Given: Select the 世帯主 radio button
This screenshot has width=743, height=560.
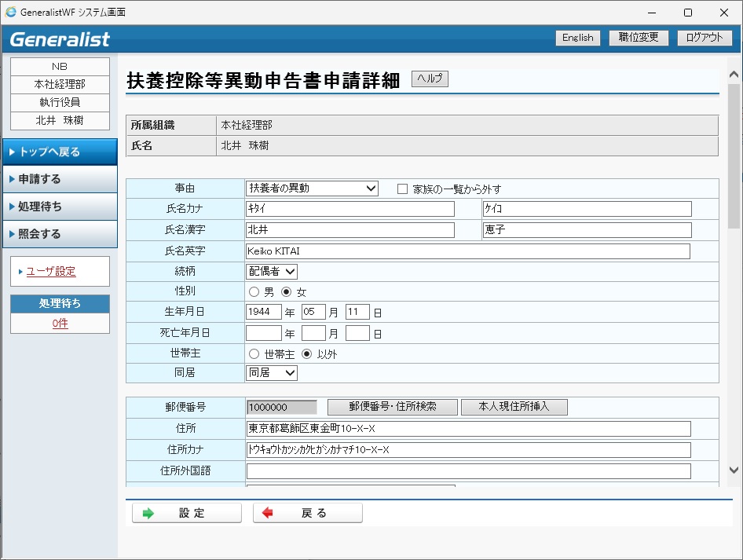Looking at the screenshot, I should [x=254, y=354].
